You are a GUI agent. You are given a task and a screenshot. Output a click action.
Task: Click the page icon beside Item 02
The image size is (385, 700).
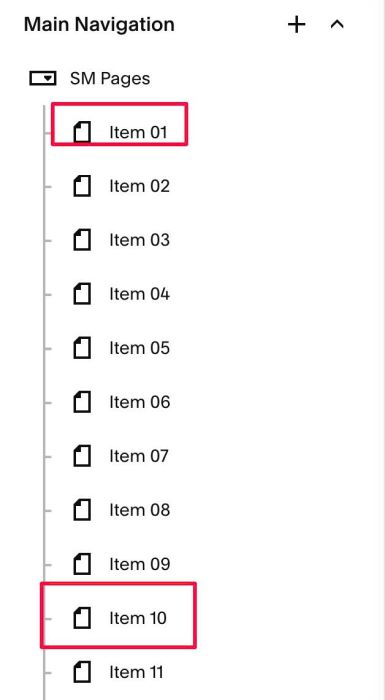82,186
